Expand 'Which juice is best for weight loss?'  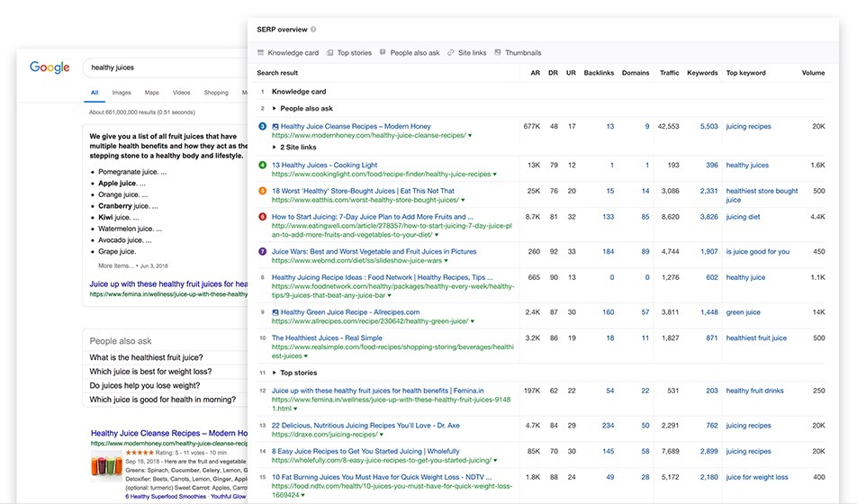point(150,372)
